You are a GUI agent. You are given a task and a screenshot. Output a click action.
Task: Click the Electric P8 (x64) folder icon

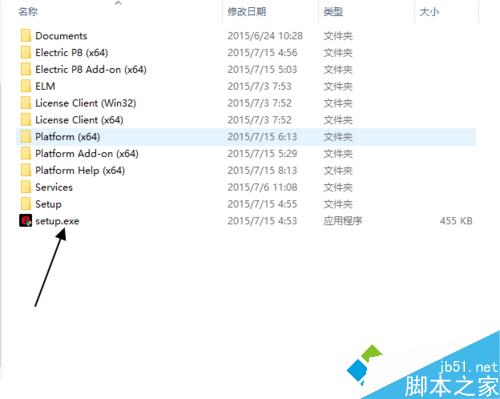pos(26,52)
